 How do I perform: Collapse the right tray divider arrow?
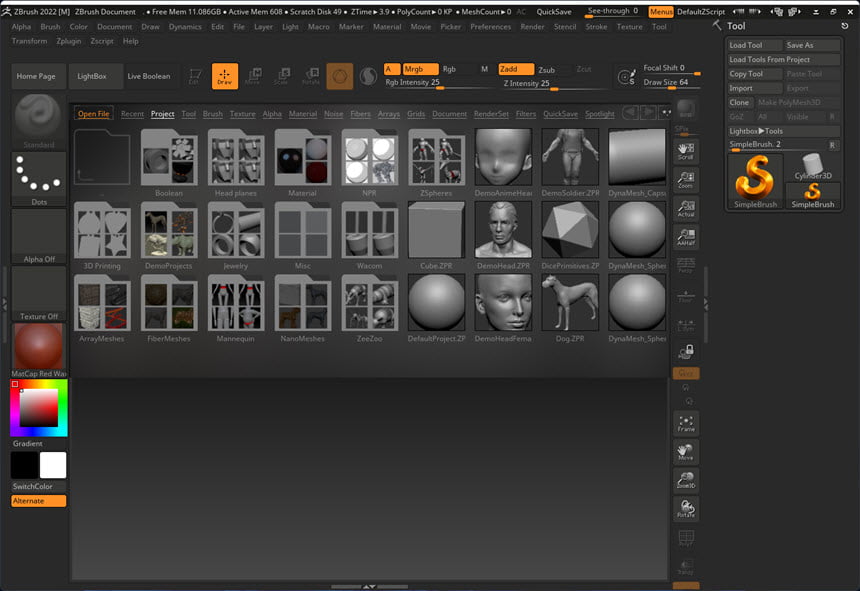point(706,302)
